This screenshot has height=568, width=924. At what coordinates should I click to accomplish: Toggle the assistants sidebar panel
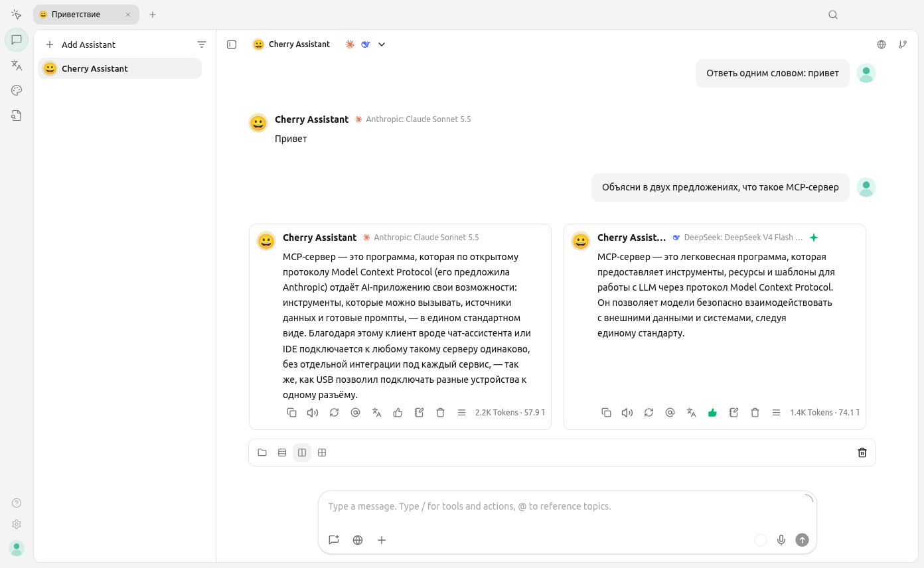coord(232,44)
